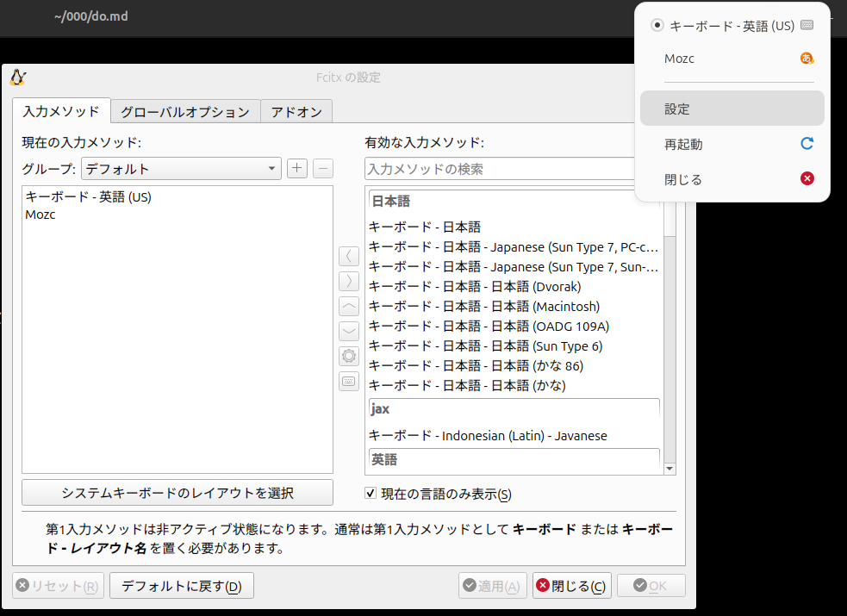The width and height of the screenshot is (847, 616).
Task: Add selected method with the left arrow button
Action: click(x=349, y=256)
